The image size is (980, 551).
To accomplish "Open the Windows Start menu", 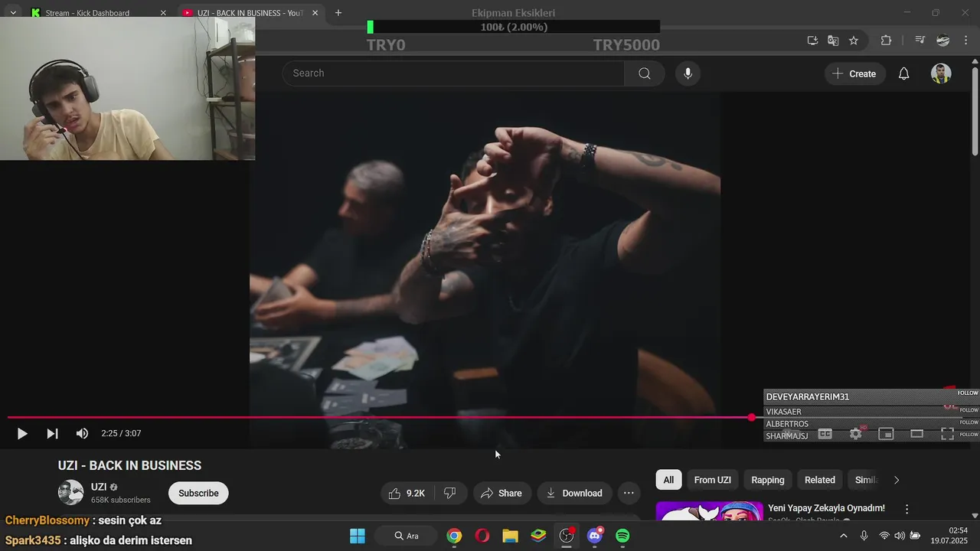I will click(358, 536).
